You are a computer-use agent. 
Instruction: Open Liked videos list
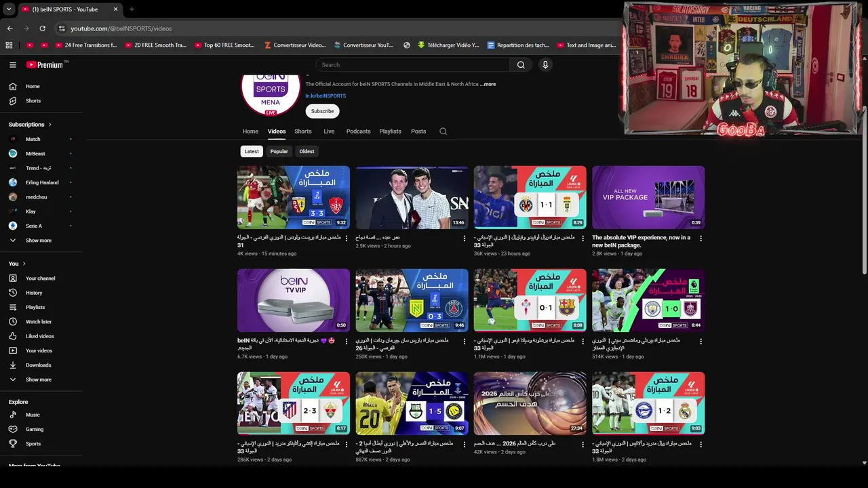click(x=41, y=336)
